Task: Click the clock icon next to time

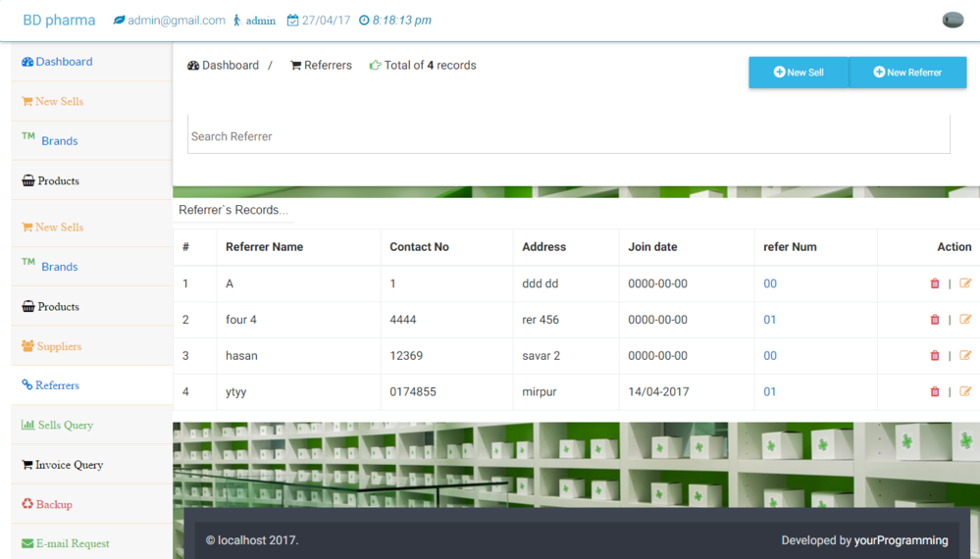Action: tap(364, 21)
